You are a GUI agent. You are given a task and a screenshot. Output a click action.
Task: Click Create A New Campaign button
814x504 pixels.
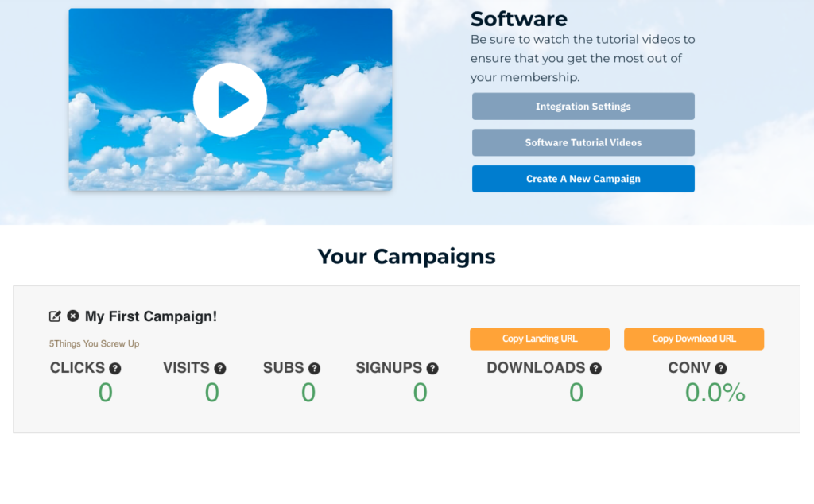[x=583, y=179]
